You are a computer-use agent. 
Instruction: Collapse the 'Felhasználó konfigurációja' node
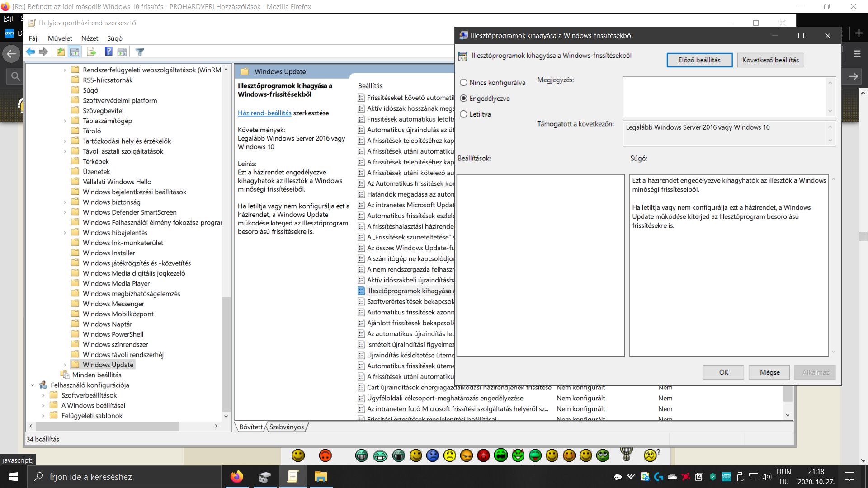(33, 385)
